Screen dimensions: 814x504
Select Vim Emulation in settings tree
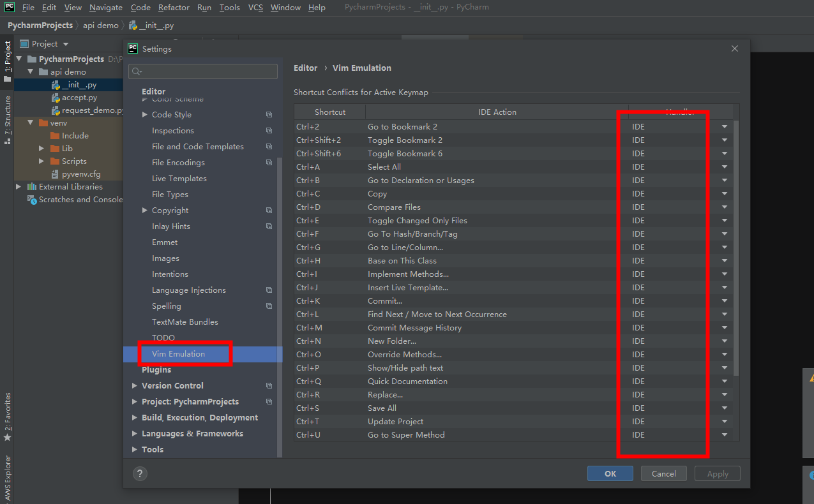[x=178, y=354]
